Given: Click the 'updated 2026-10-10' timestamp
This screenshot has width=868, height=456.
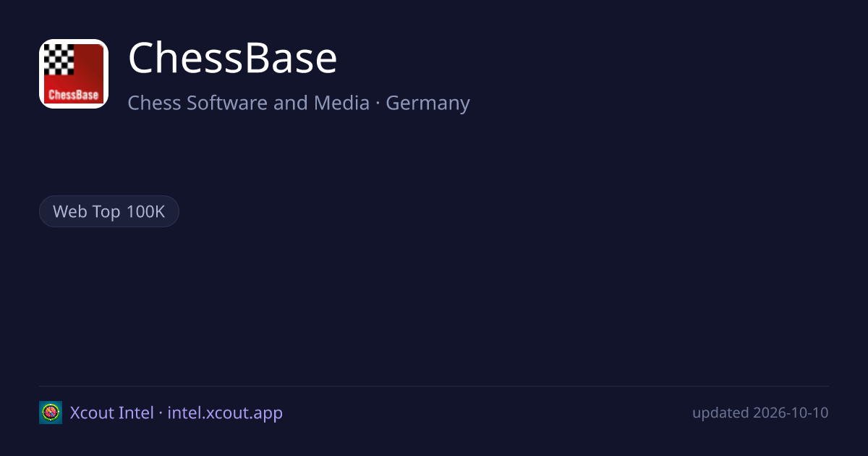Looking at the screenshot, I should pyautogui.click(x=760, y=413).
